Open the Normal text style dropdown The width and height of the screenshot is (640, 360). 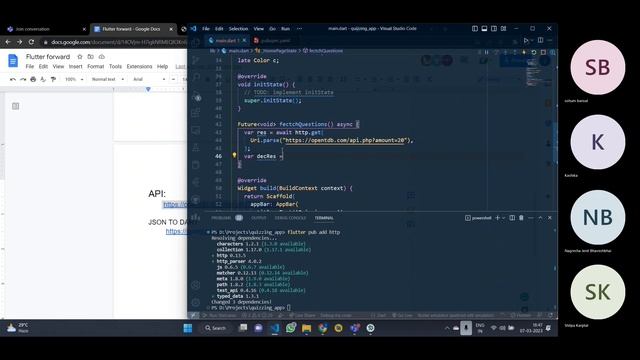coord(108,79)
